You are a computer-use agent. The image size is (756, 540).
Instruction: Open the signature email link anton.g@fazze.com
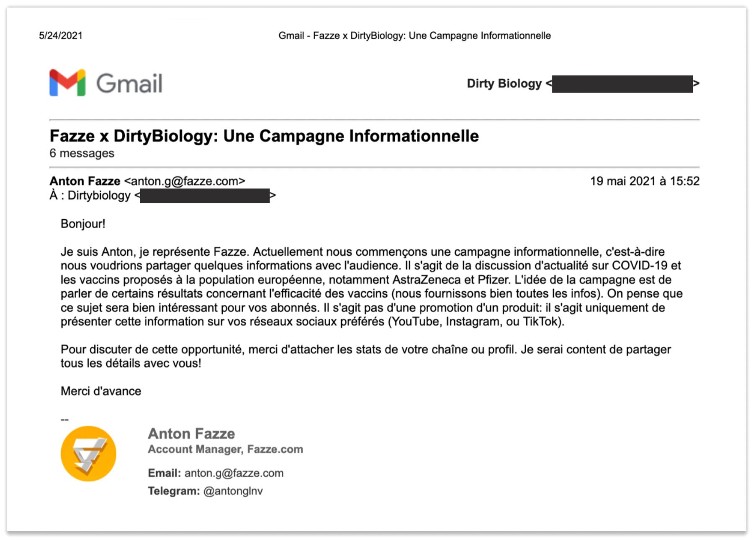point(234,473)
